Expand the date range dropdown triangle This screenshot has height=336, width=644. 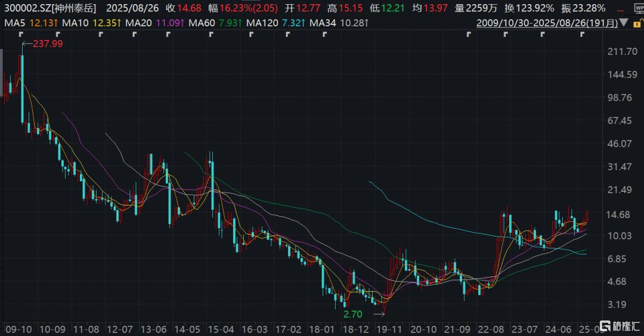pos(625,23)
